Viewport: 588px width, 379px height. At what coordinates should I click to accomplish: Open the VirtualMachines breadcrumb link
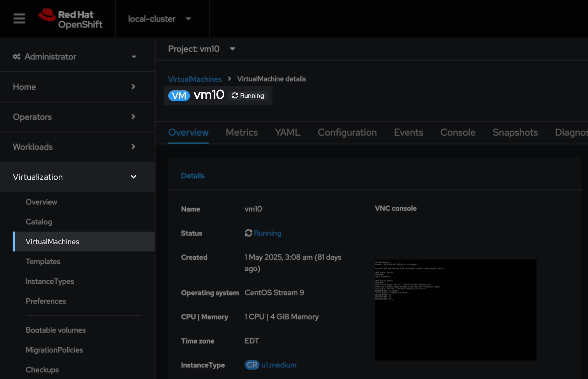[x=195, y=79]
